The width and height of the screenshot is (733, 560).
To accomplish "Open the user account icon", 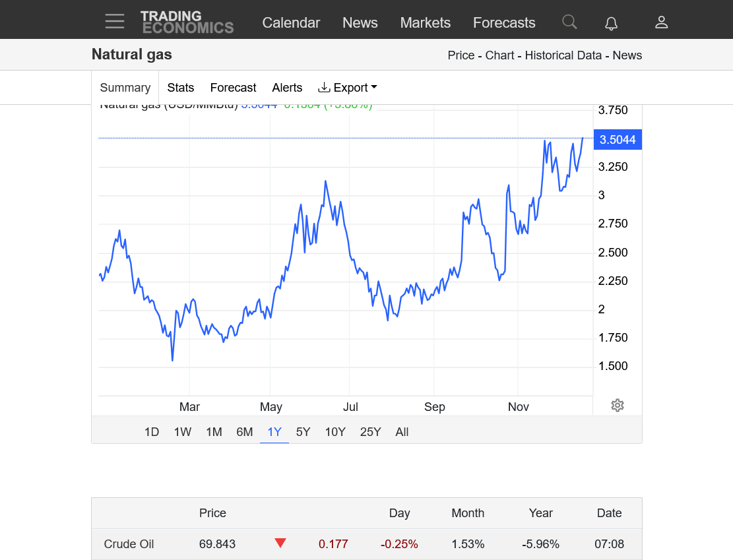I will pyautogui.click(x=661, y=22).
